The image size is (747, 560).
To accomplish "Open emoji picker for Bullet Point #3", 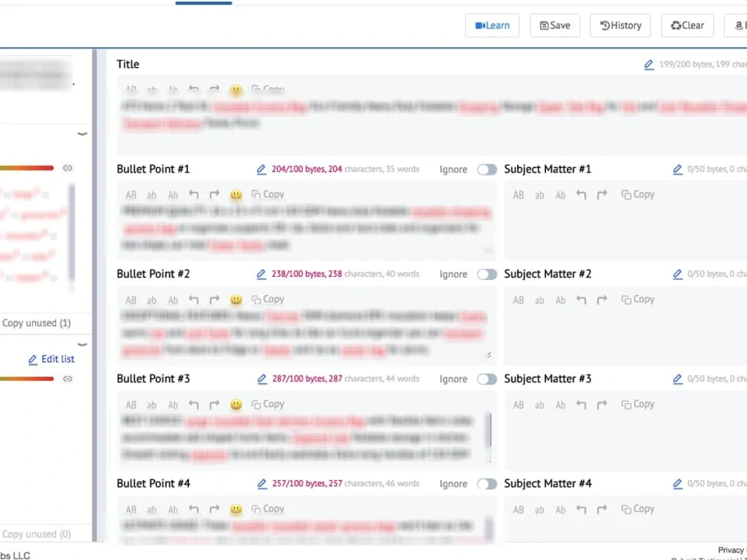I will tap(236, 404).
